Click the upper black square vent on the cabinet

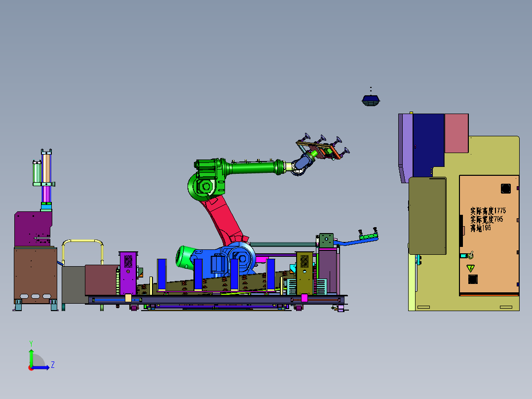coord(505,188)
